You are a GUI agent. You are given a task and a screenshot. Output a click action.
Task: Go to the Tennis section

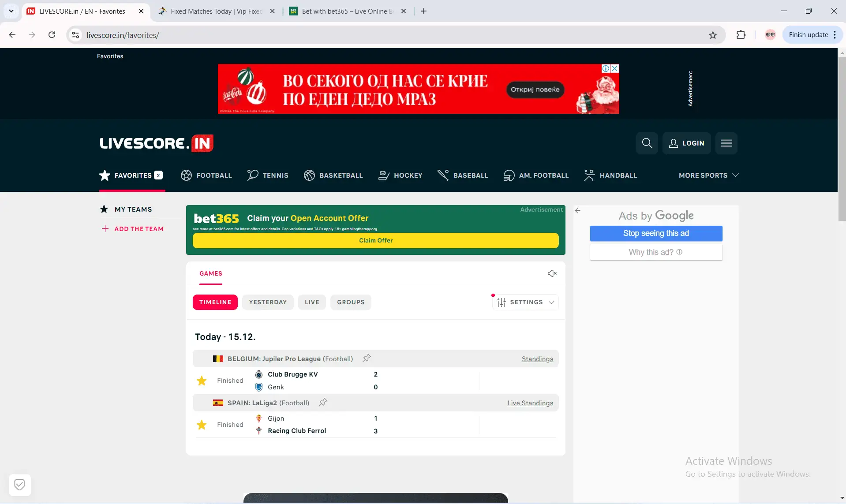point(267,175)
